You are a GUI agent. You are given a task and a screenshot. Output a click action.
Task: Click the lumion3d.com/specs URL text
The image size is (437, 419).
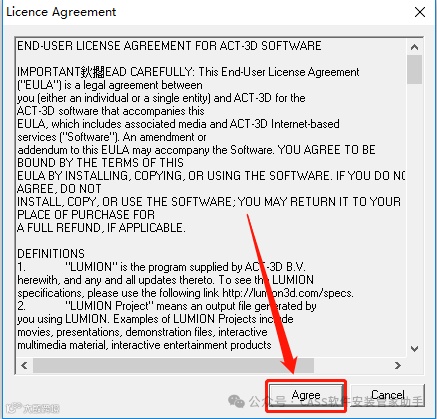(x=287, y=293)
